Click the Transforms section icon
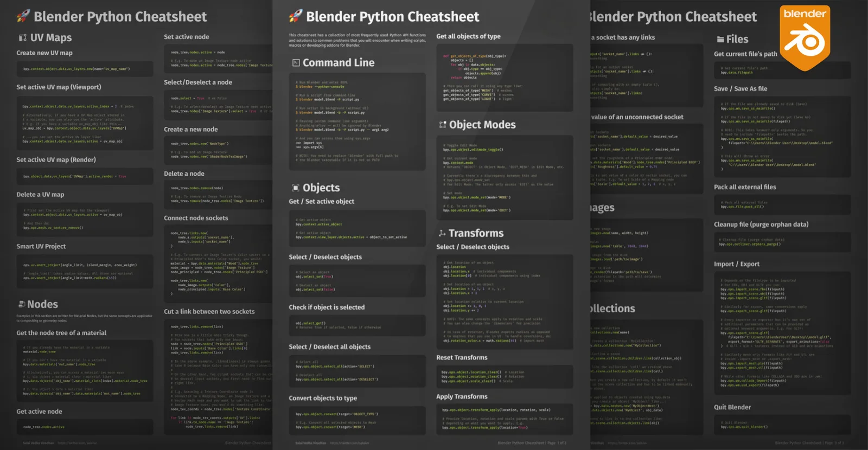868x450 pixels. (442, 233)
